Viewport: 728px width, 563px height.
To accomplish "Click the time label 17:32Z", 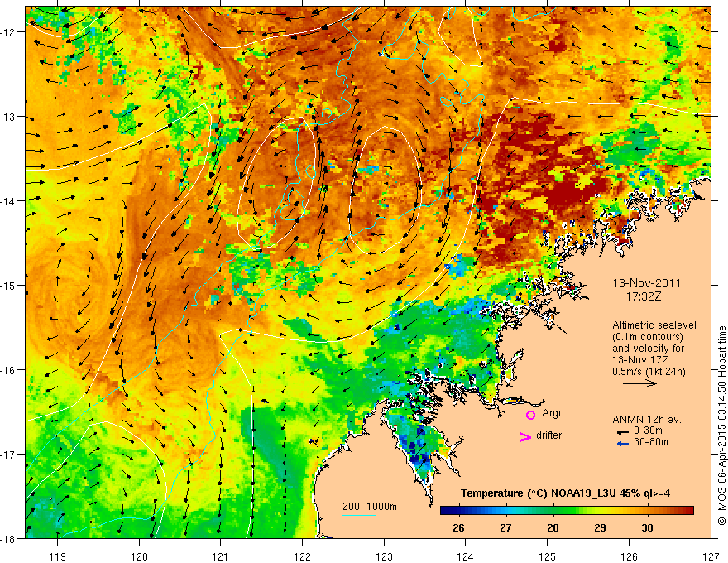I will (x=644, y=296).
